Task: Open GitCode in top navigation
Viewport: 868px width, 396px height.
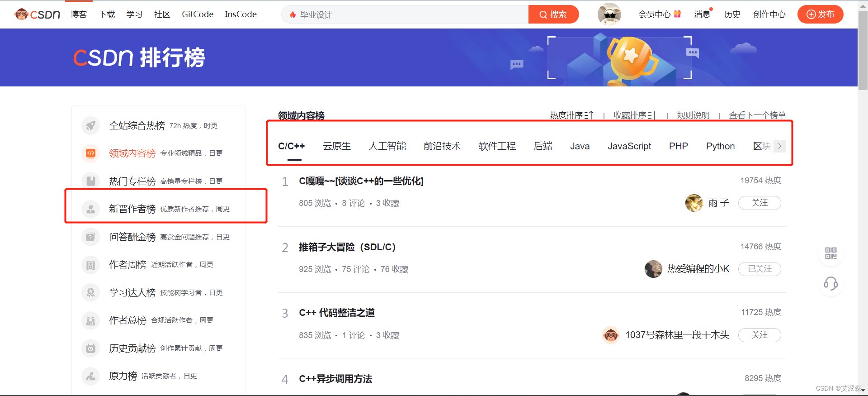Action: [198, 14]
